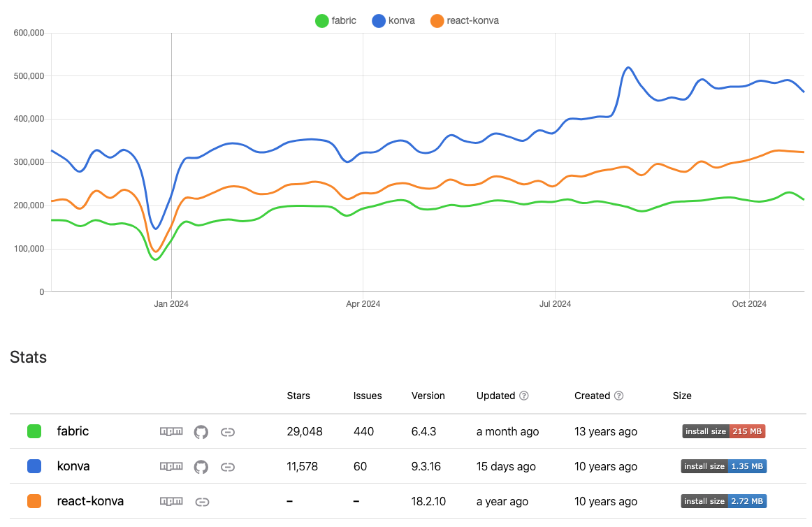The width and height of the screenshot is (812, 527).
Task: Open the npm page for fabric
Action: (171, 432)
